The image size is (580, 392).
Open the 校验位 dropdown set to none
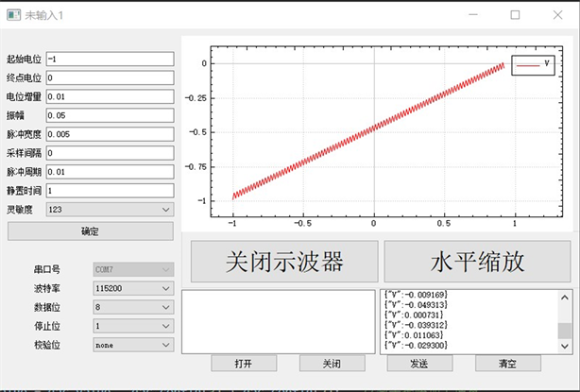tap(133, 345)
